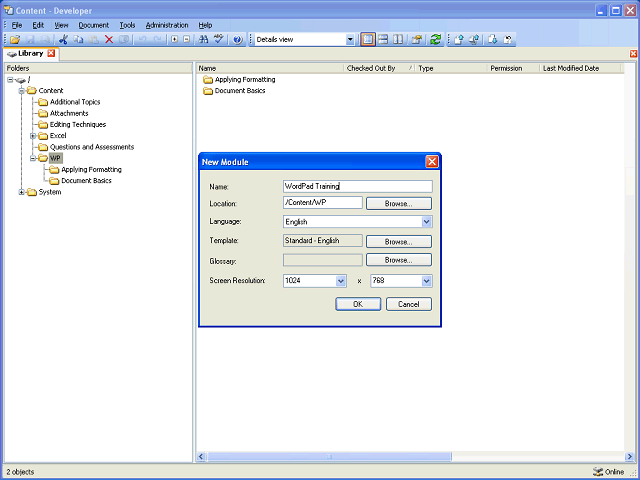640x480 pixels.
Task: Open the Details view dropdown
Action: (x=350, y=40)
